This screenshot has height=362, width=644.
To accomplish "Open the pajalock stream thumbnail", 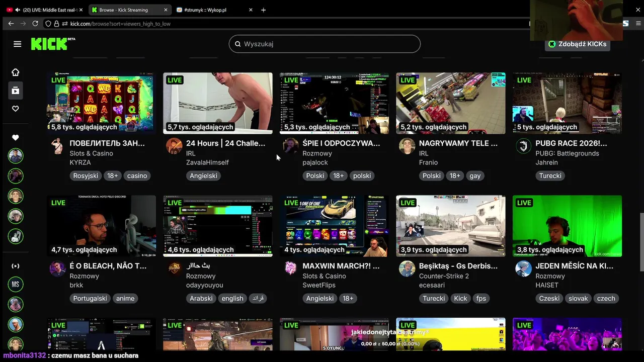I will tap(334, 103).
